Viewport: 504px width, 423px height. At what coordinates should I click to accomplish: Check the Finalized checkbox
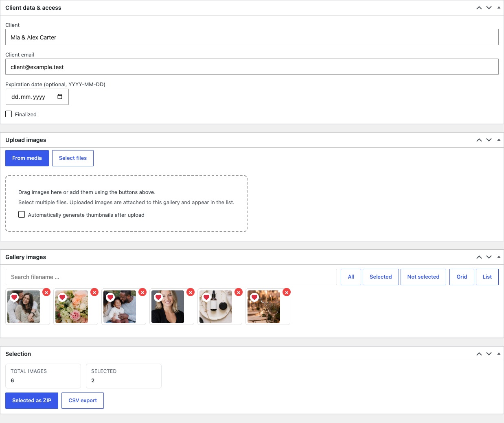[x=9, y=114]
